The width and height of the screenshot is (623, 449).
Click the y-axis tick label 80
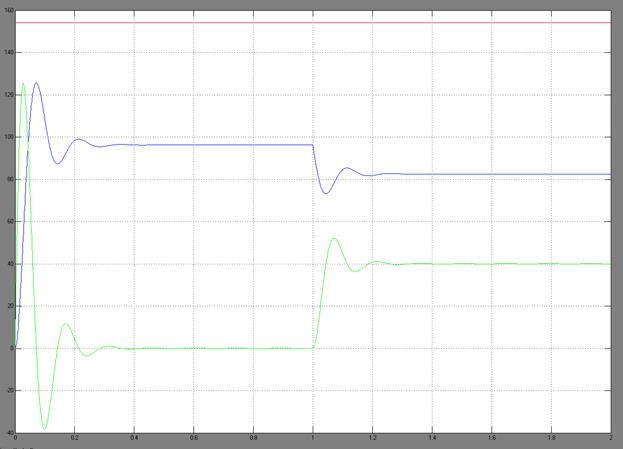point(10,179)
